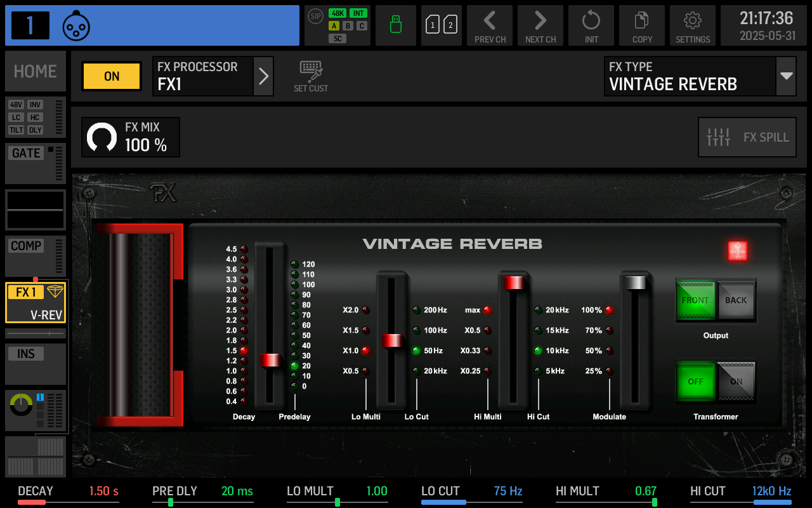This screenshot has height=508, width=812.
Task: Toggle the FX1 processor ON button
Action: click(111, 76)
